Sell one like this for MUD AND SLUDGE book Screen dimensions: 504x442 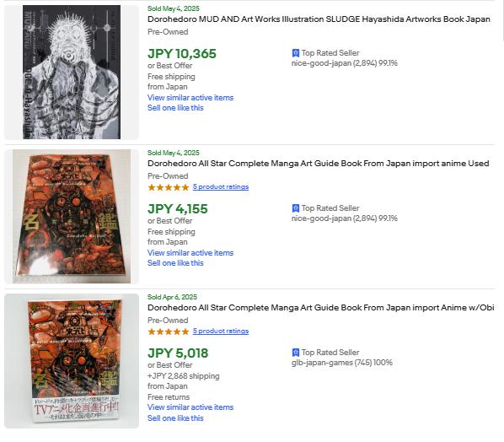tap(175, 108)
